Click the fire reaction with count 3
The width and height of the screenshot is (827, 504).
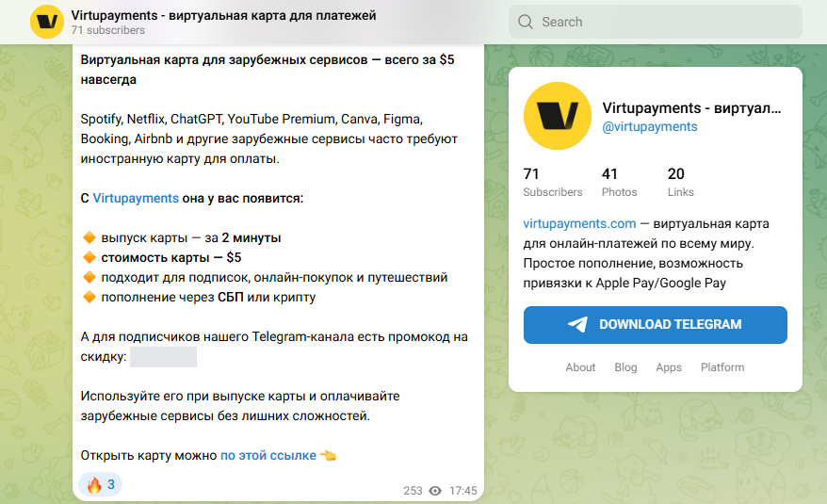100,484
